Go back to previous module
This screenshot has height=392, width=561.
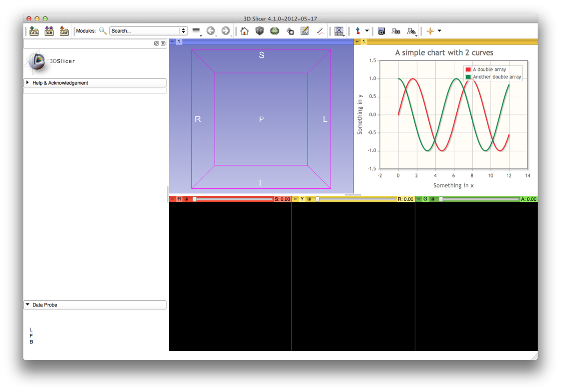coord(211,31)
